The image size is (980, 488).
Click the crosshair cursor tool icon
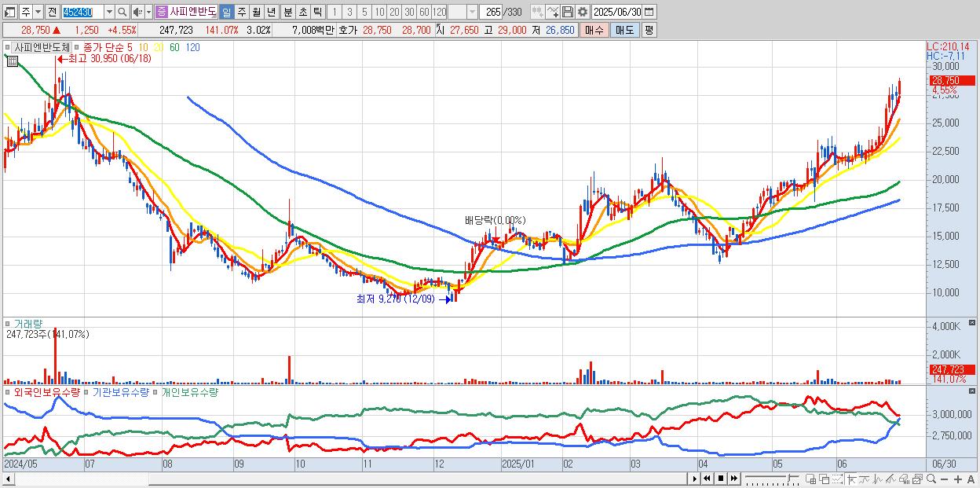pos(852,479)
